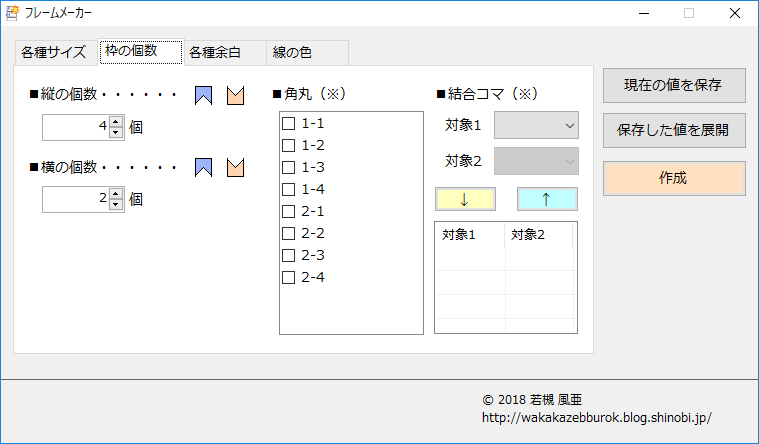Viewport: 759px width, 444px height.
Task: Toggle the 2-3 checkbox
Action: pyautogui.click(x=289, y=256)
